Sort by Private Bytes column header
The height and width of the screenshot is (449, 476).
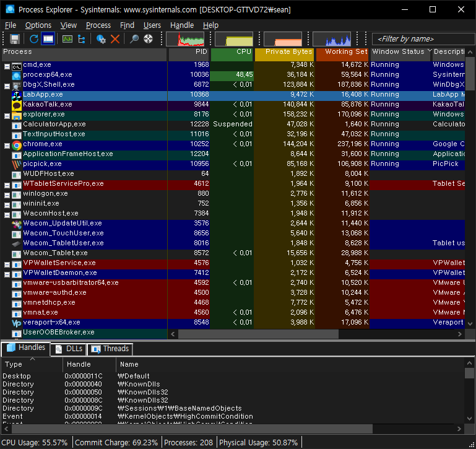tap(285, 54)
